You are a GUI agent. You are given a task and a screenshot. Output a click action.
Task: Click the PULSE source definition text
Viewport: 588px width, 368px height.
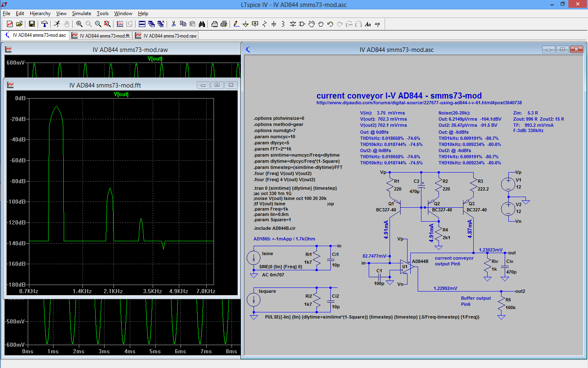point(372,317)
